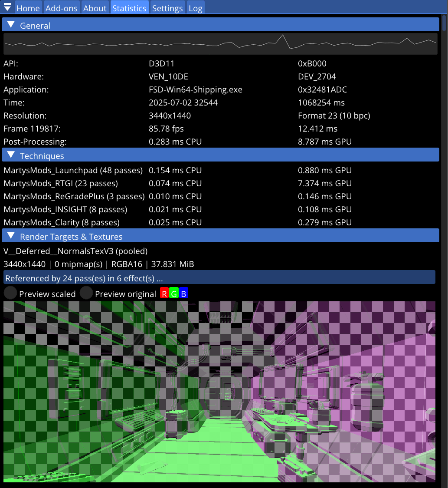Image resolution: width=448 pixels, height=488 pixels.
Task: Click the 12.412 ms frame time value
Action: tap(318, 129)
